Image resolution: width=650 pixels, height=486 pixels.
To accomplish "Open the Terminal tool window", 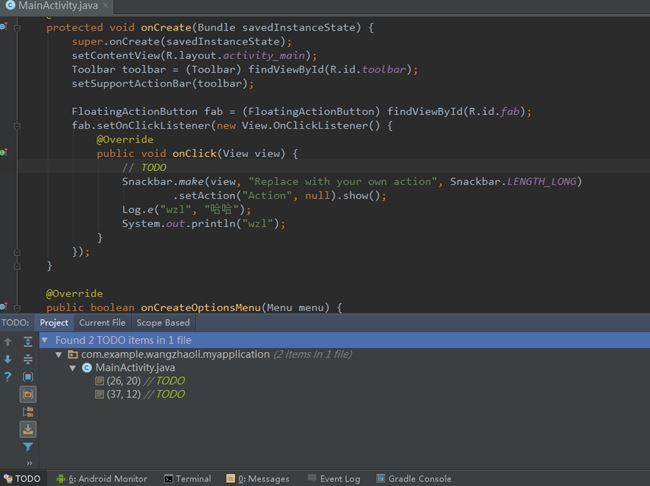I will click(x=187, y=479).
